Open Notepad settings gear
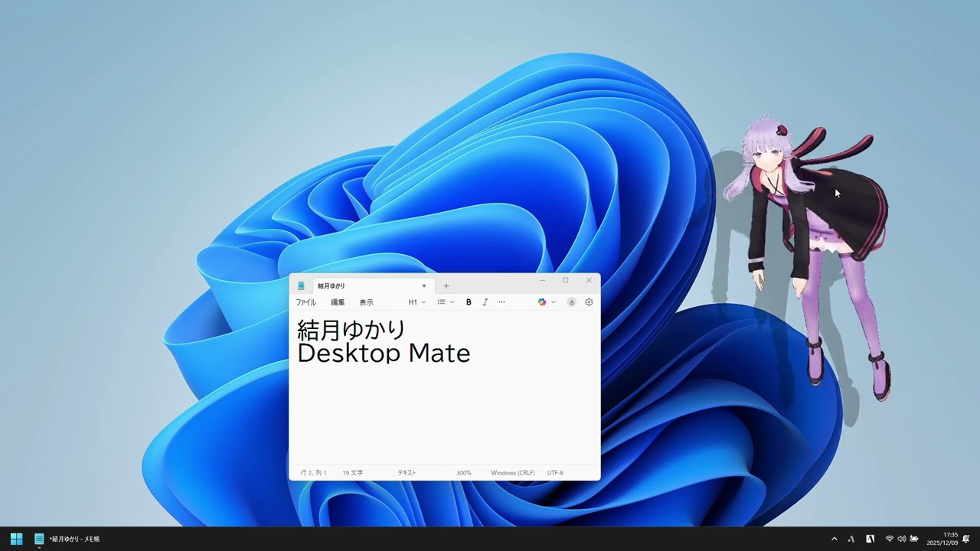 [589, 302]
